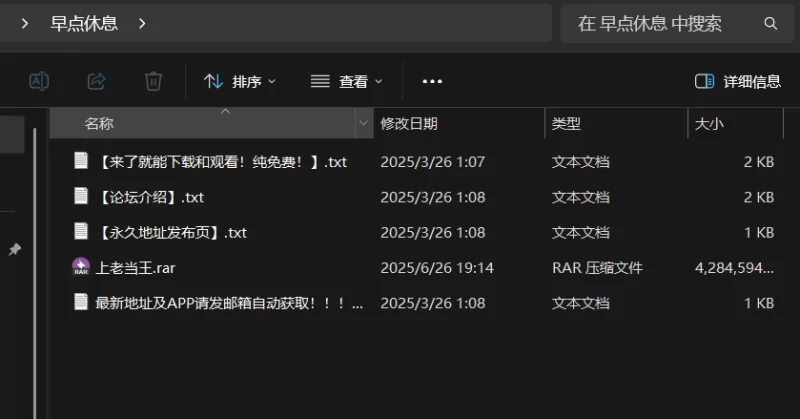Click date 2025/3/26 1:07
Image resolution: width=800 pixels, height=419 pixels.
432,162
